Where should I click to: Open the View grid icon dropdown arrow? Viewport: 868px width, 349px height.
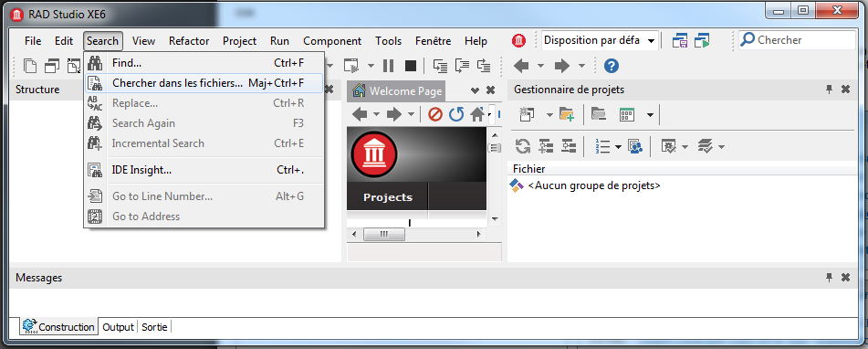(x=650, y=115)
